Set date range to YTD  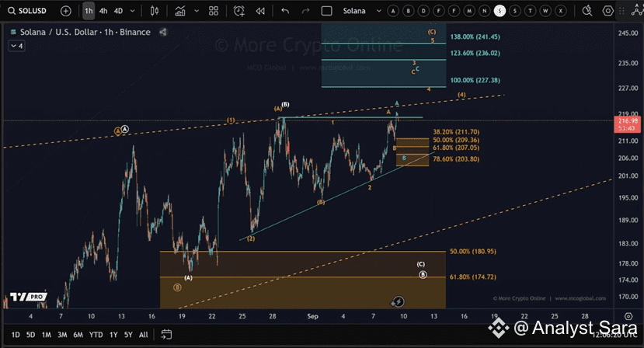[x=96, y=335]
